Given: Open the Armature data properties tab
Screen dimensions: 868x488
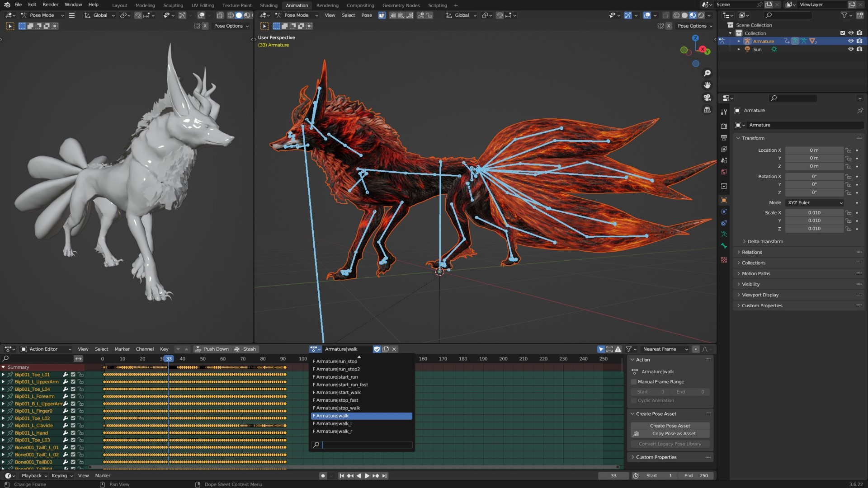Looking at the screenshot, I should pos(724,234).
